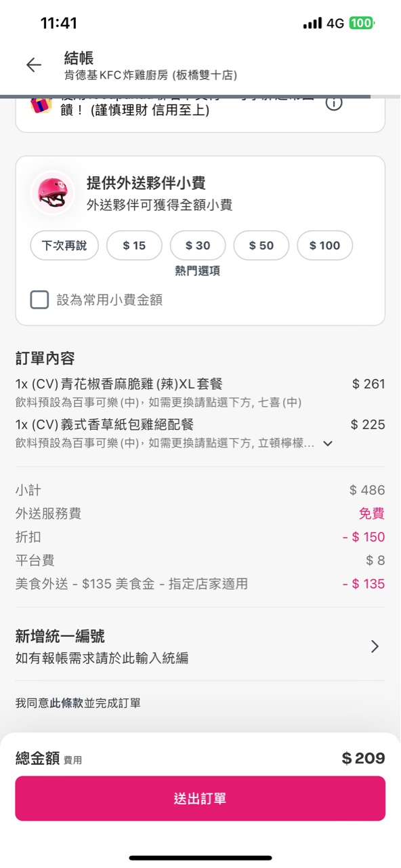Screen dimensions: 401x868
Task: Submit order with 送出訂單 button
Action: click(x=200, y=799)
